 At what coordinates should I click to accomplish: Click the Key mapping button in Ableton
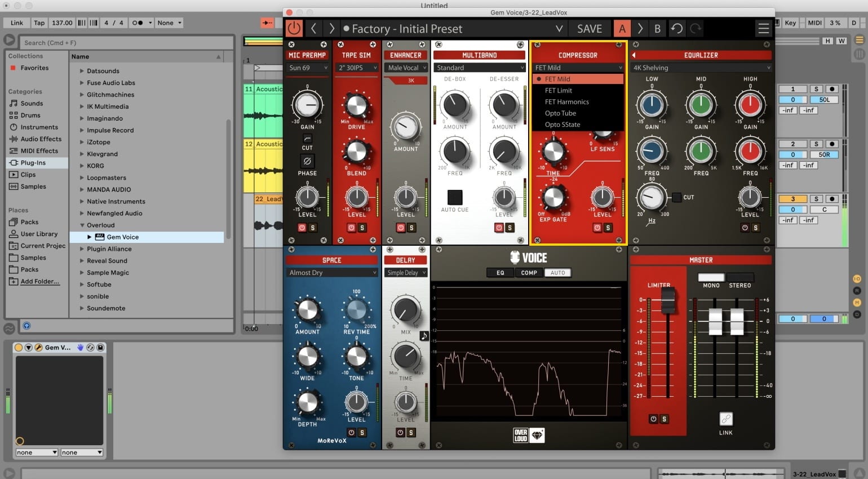pyautogui.click(x=790, y=23)
